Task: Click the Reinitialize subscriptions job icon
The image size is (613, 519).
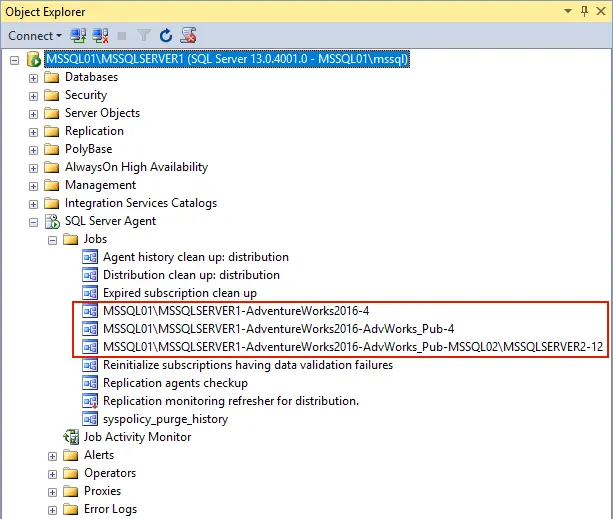Action: (x=90, y=365)
